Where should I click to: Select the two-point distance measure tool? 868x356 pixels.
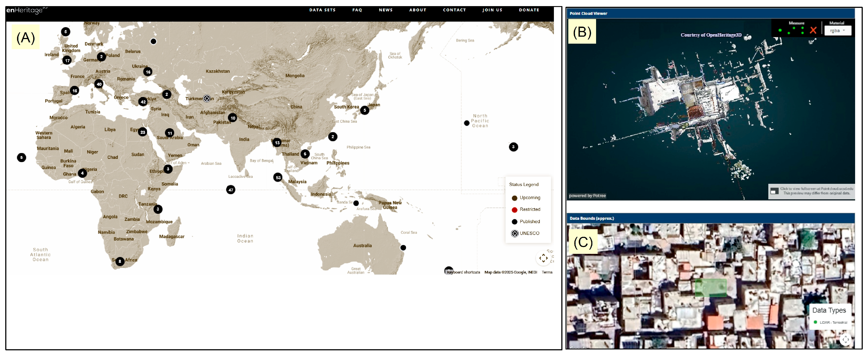[791, 31]
